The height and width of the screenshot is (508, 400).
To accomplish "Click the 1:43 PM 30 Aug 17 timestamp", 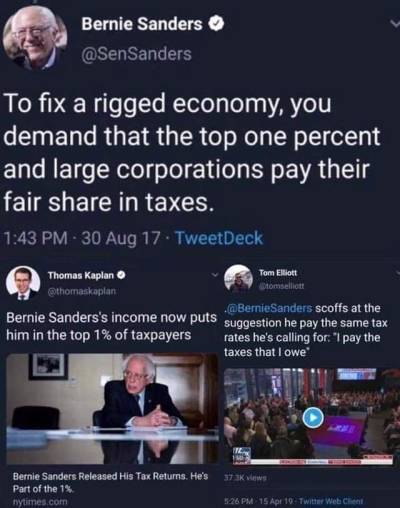I will click(81, 238).
